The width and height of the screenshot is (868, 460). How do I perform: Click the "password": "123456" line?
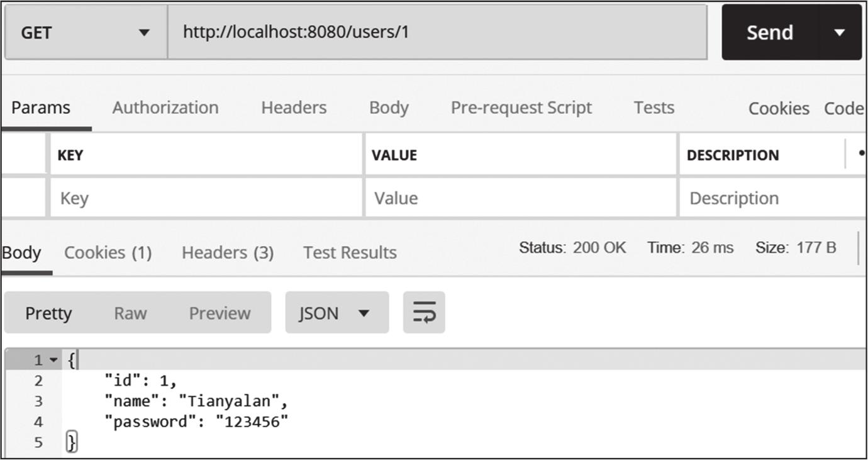(x=196, y=422)
